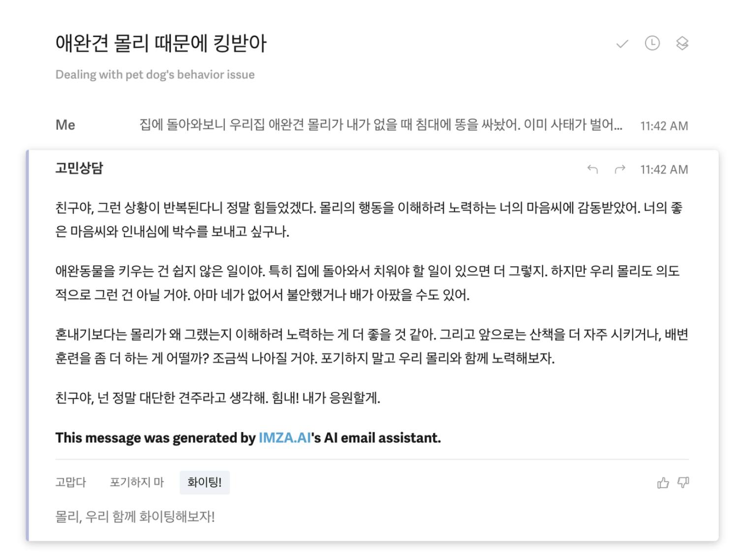Click the subtitle about pet dog's behavior
This screenshot has width=744, height=560.
(155, 75)
